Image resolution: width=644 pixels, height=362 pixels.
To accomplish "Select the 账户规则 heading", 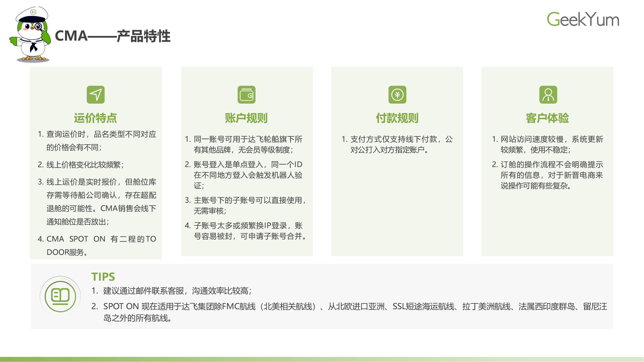I will 246,118.
